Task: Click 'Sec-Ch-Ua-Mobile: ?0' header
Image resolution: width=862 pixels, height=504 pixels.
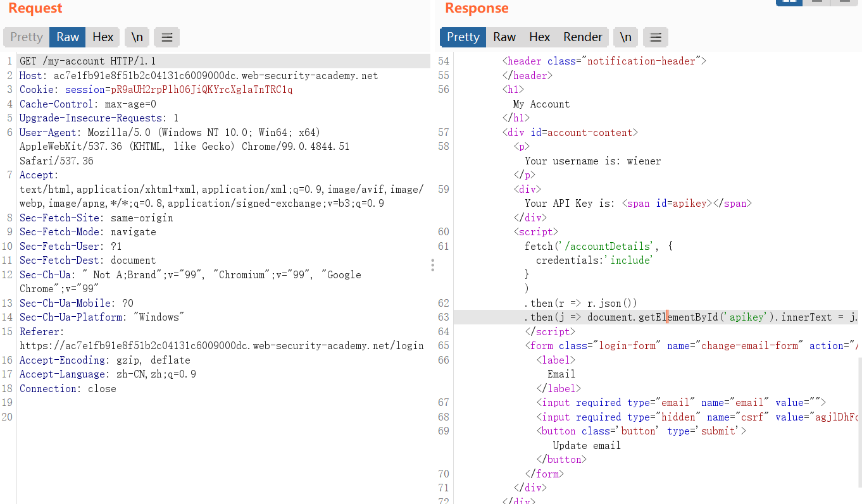Action: pyautogui.click(x=77, y=304)
